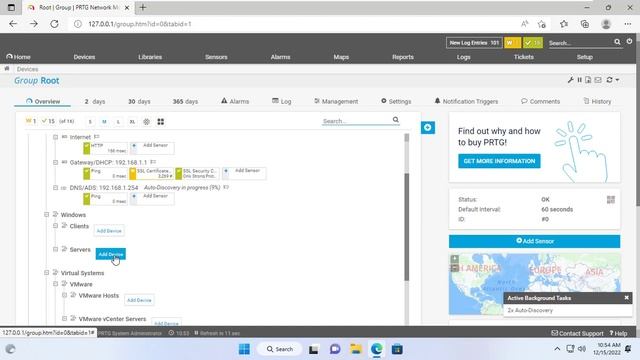Collapse the Gateway/DHCP device node
The height and width of the screenshot is (360, 640).
point(56,162)
